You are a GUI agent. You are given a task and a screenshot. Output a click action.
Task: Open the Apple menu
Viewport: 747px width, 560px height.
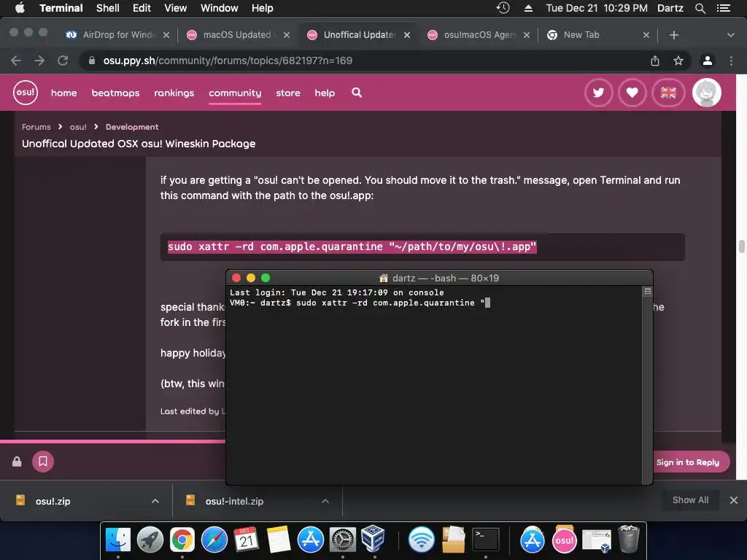(x=20, y=8)
